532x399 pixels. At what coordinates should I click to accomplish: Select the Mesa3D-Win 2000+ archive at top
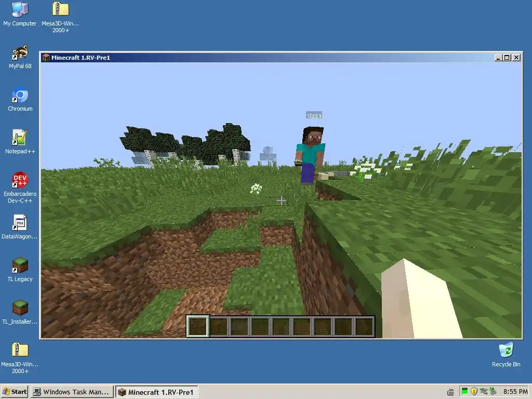coord(60,17)
